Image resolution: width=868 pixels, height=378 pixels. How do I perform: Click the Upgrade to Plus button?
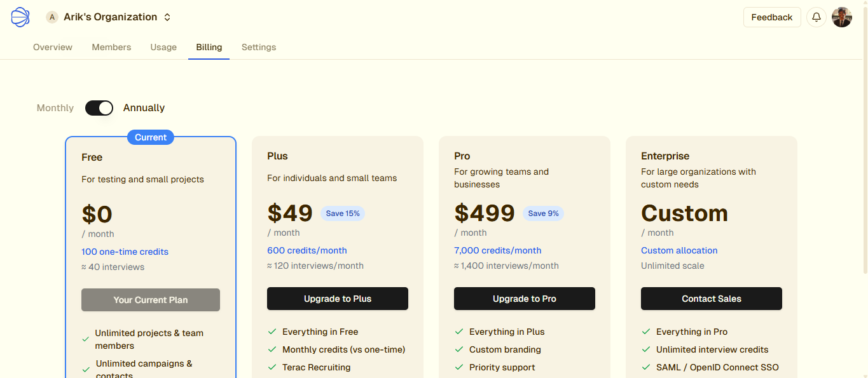(338, 299)
